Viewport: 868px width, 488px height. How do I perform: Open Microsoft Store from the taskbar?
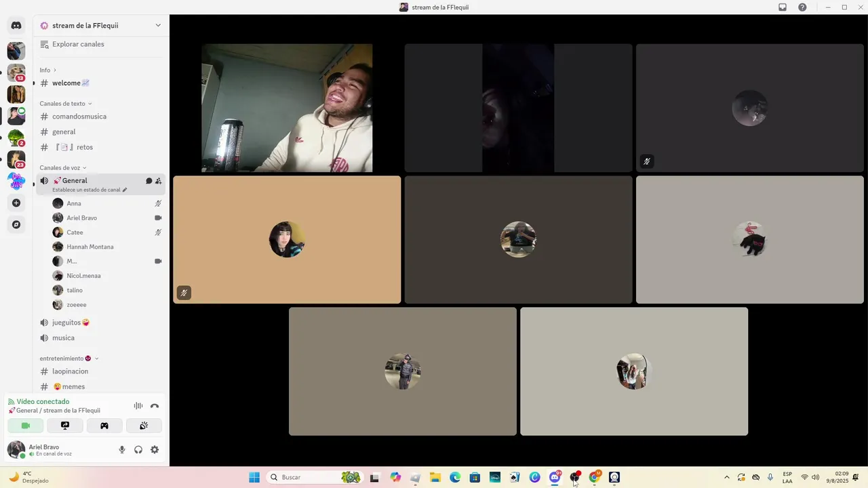[x=475, y=477]
